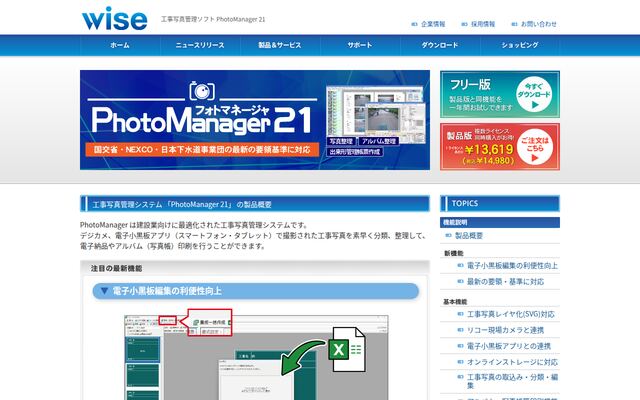Click the アルバム整理 label
Viewport: 640px width, 400px height.
[379, 141]
